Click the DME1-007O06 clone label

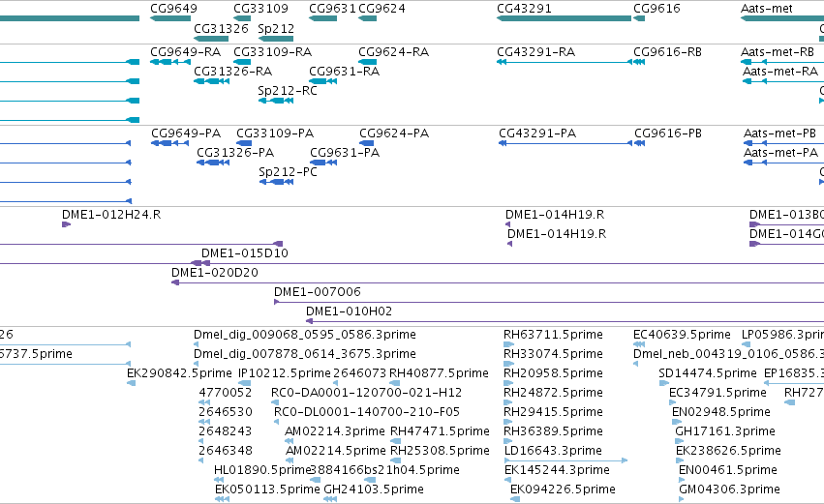317,292
